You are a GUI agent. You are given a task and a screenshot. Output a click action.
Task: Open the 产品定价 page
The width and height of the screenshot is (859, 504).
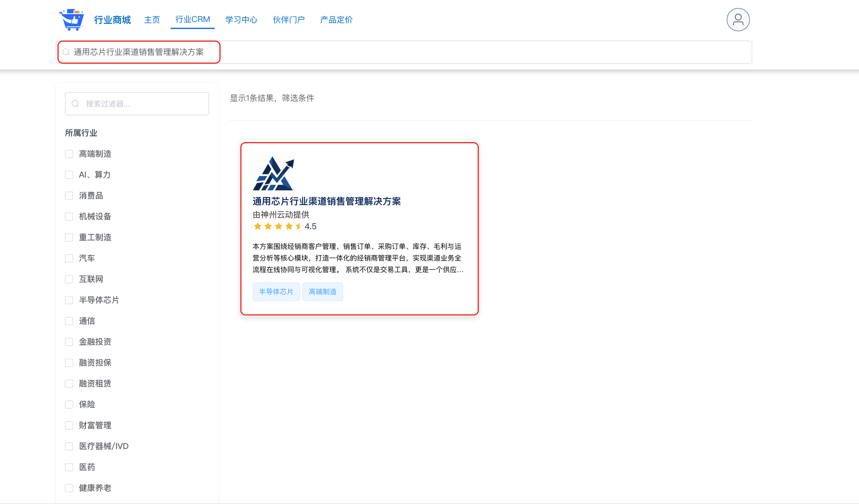[336, 20]
